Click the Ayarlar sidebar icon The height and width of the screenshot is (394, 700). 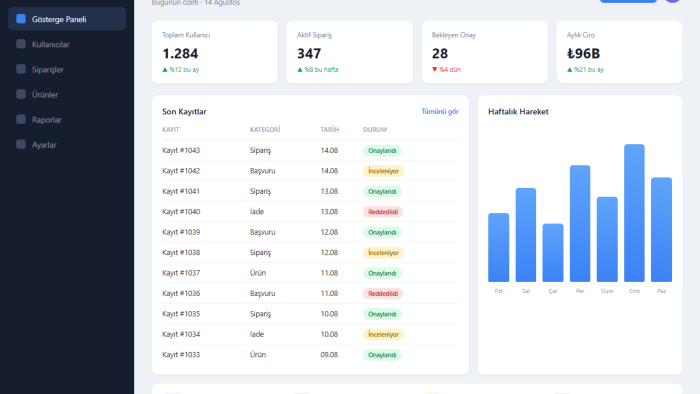tap(21, 144)
